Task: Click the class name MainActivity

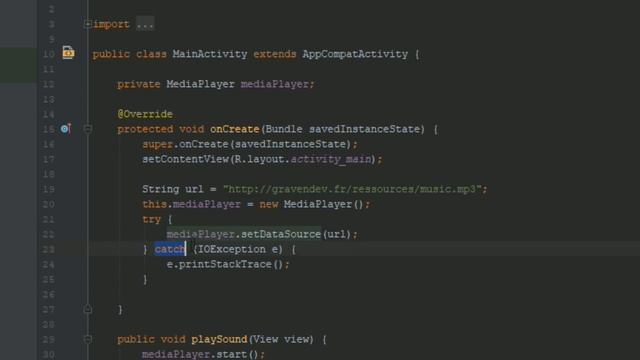Action: (x=210, y=54)
